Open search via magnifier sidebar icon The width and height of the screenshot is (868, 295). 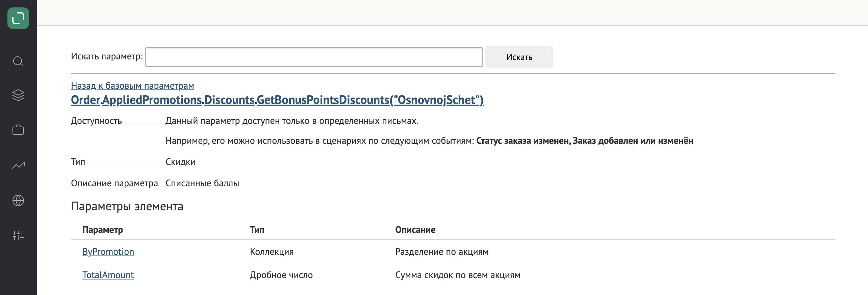[x=18, y=61]
